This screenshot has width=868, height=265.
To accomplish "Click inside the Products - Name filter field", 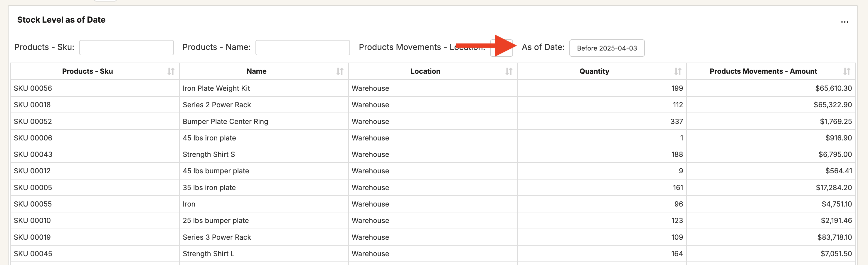I will pyautogui.click(x=302, y=47).
